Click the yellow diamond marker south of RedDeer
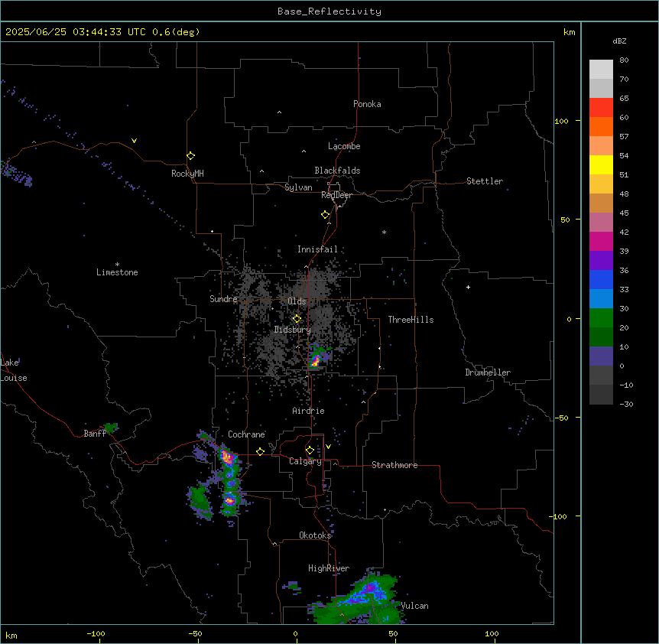Image resolution: width=659 pixels, height=644 pixels. pos(326,215)
